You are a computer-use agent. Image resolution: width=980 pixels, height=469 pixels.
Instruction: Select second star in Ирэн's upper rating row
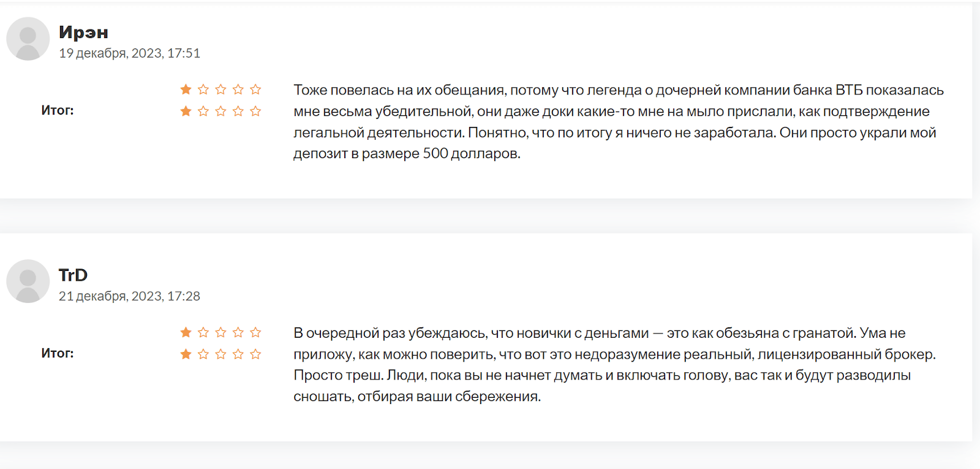click(x=203, y=90)
